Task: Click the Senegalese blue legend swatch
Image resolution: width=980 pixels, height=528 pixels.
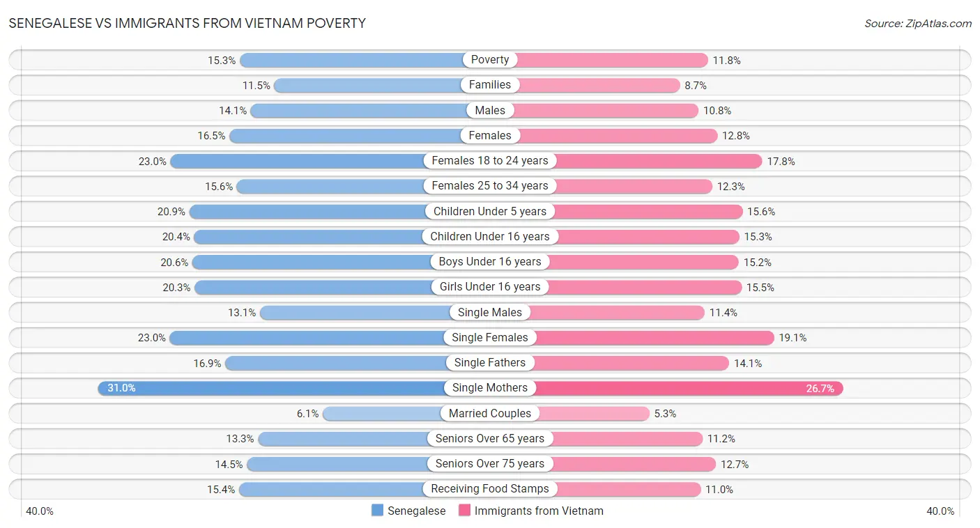Action: (x=378, y=511)
